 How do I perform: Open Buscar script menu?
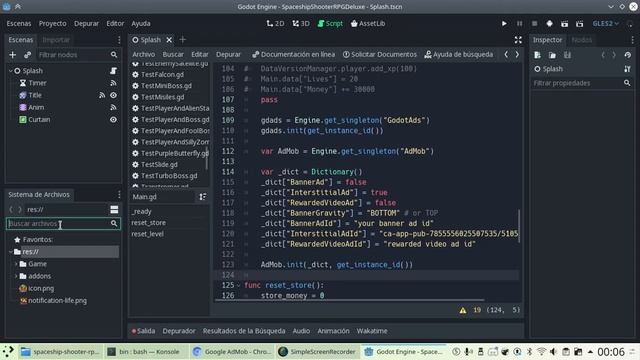(x=173, y=54)
